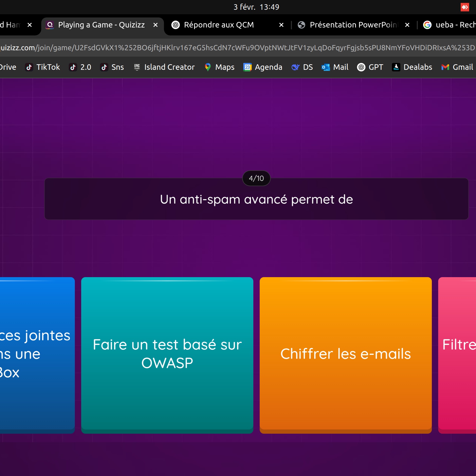The width and height of the screenshot is (476, 476).
Task: Select answer 'Faire un test basé sur OWASP'
Action: coord(167,354)
